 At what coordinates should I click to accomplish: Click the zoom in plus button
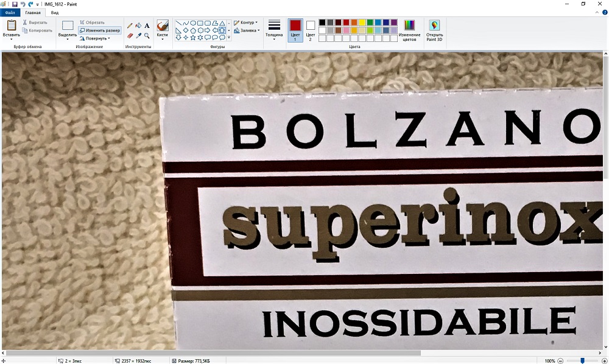(x=604, y=361)
